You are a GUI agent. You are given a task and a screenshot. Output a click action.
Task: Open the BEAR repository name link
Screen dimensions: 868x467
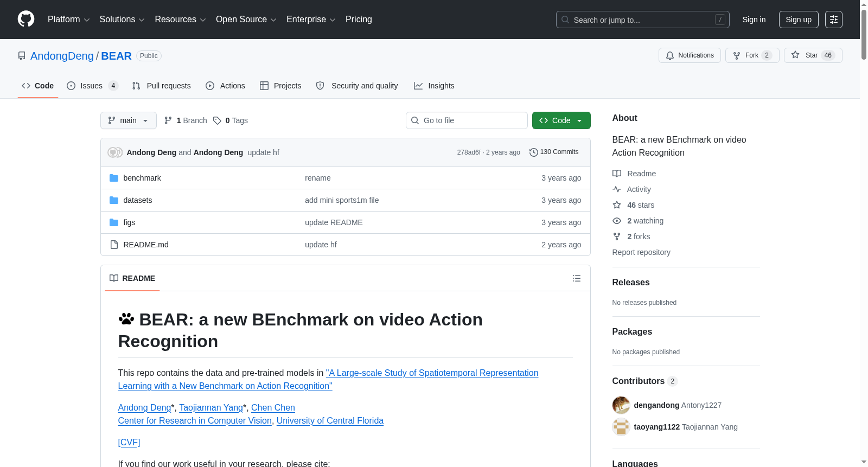click(116, 56)
